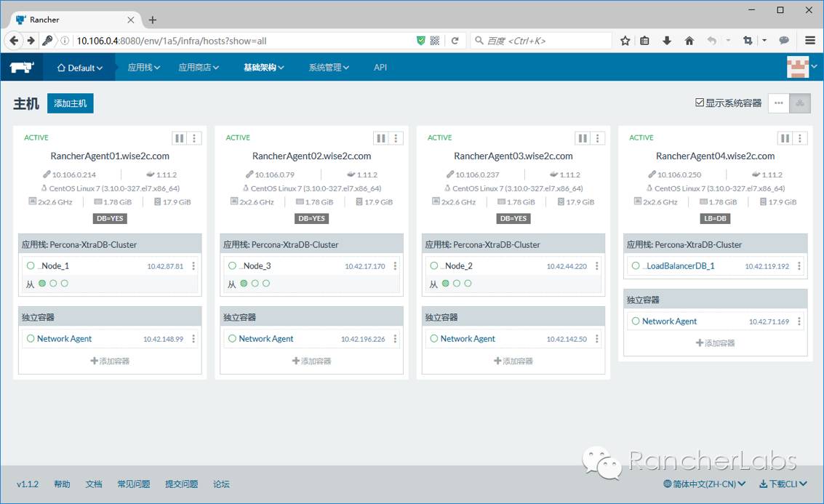The height and width of the screenshot is (504, 824).
Task: Go to the browser home icon
Action: click(689, 41)
